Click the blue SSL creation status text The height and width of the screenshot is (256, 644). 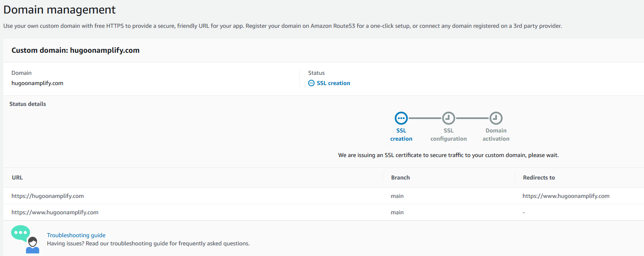(x=333, y=83)
